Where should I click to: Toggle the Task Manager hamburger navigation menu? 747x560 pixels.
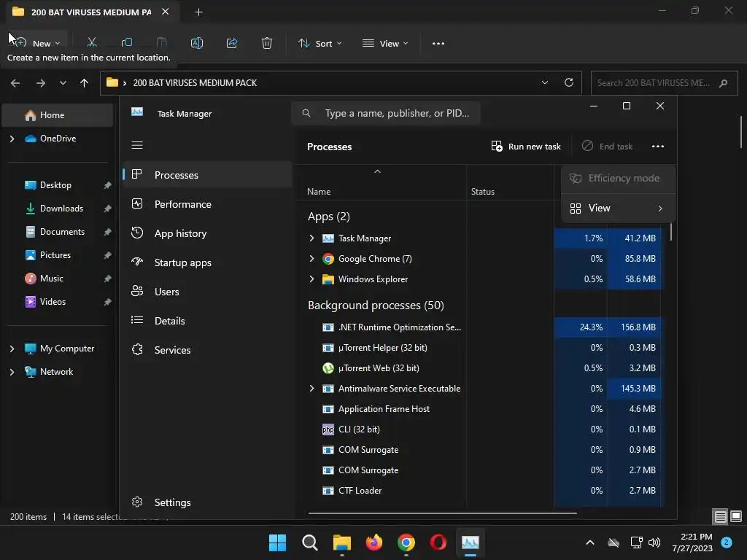(137, 145)
